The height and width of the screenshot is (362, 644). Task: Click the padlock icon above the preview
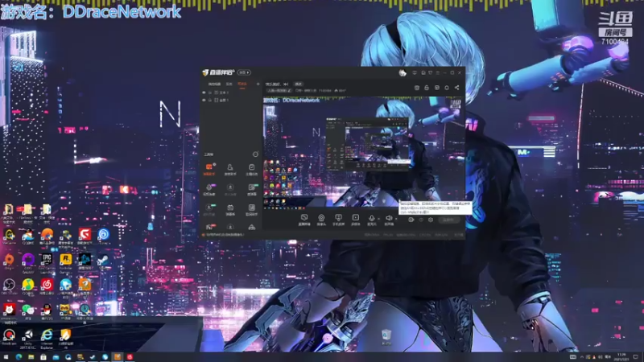tap(427, 88)
